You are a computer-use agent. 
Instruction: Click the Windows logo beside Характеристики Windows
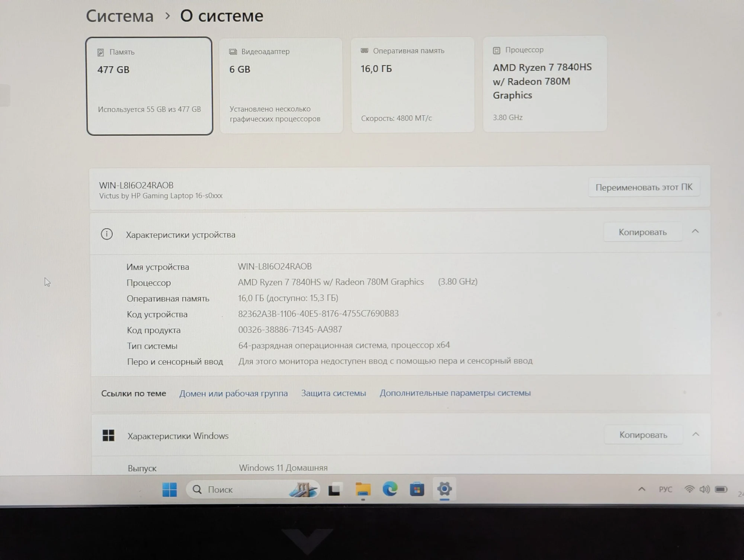[108, 435]
